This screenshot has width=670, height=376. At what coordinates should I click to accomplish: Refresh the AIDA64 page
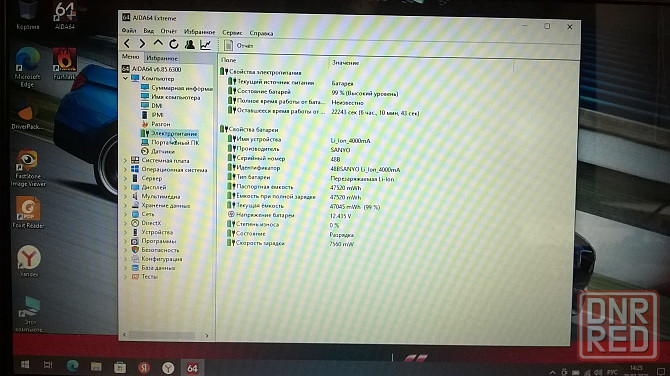click(x=173, y=44)
